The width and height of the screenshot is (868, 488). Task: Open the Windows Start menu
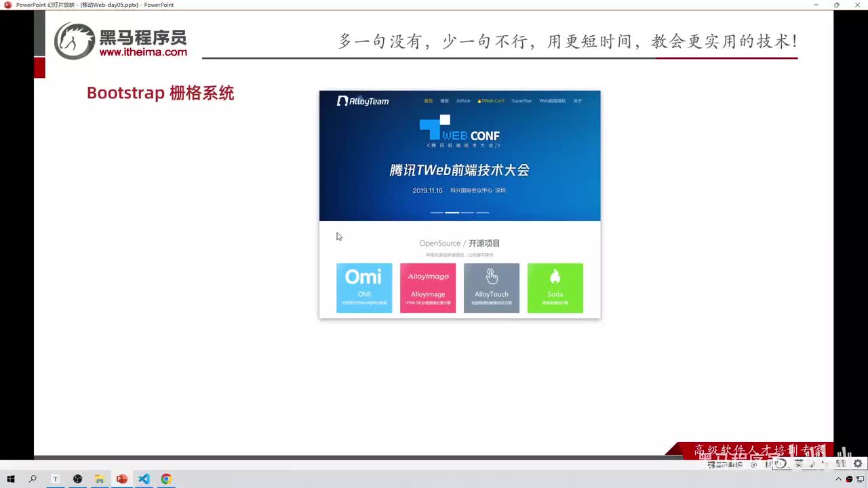pyautogui.click(x=11, y=479)
